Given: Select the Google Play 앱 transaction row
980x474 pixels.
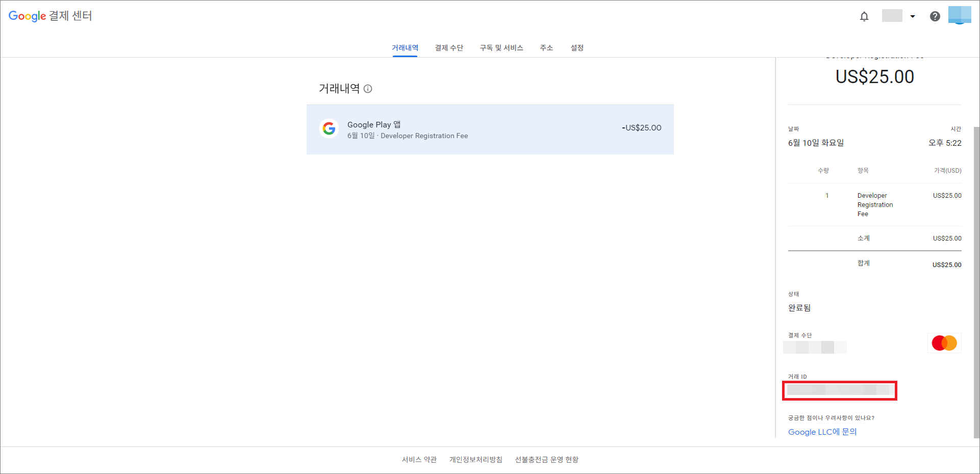Looking at the screenshot, I should 490,129.
